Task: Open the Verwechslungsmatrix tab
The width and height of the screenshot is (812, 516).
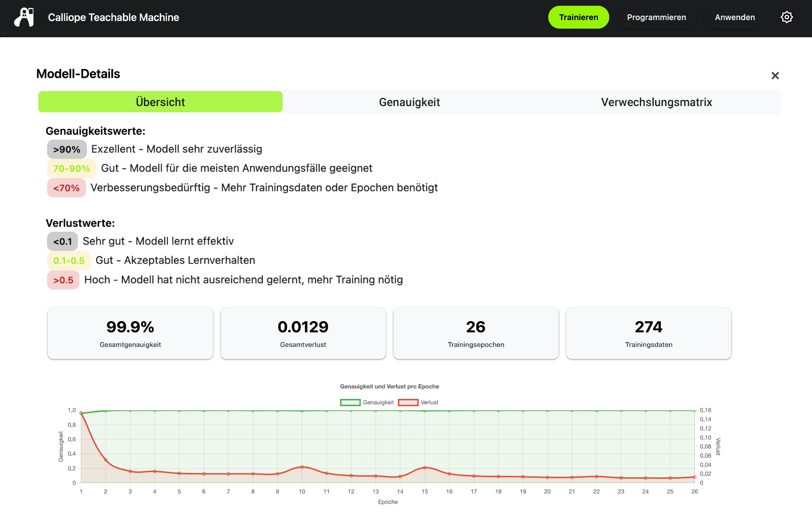Action: 656,102
